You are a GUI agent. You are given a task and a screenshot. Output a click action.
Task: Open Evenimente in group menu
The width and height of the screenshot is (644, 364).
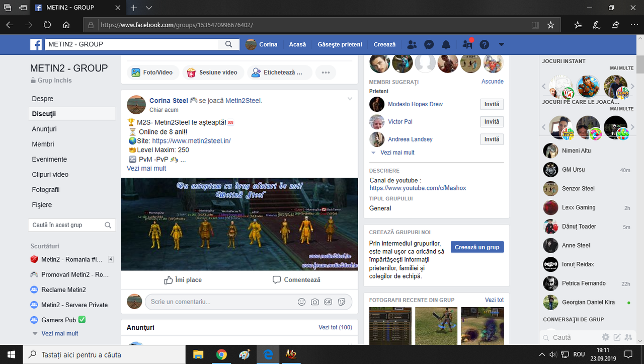(x=49, y=159)
